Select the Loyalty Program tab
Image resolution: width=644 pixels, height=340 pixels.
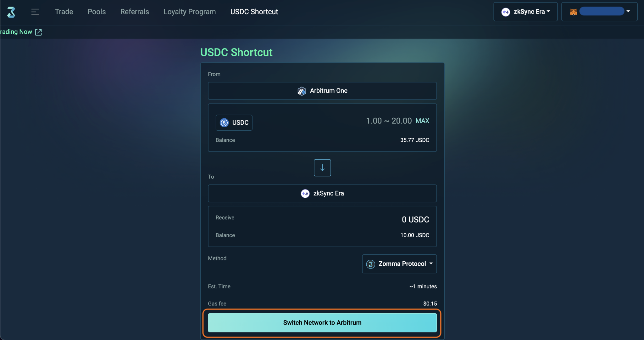(x=190, y=12)
